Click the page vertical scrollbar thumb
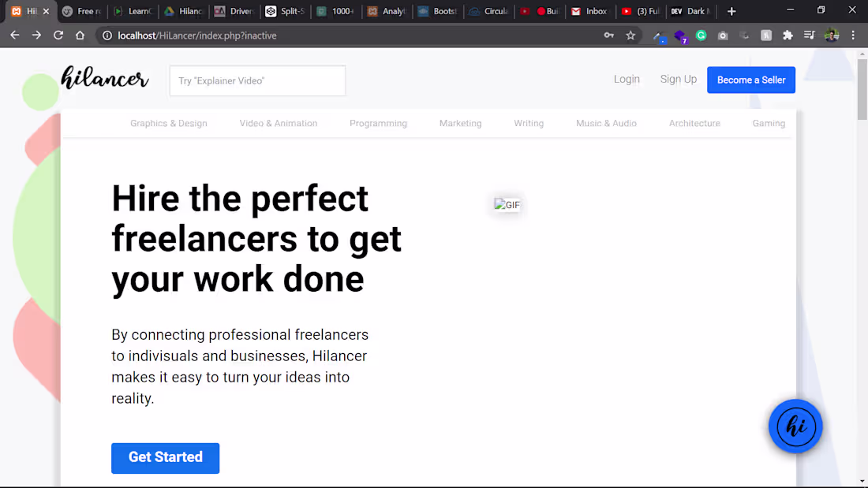 pos(862,88)
